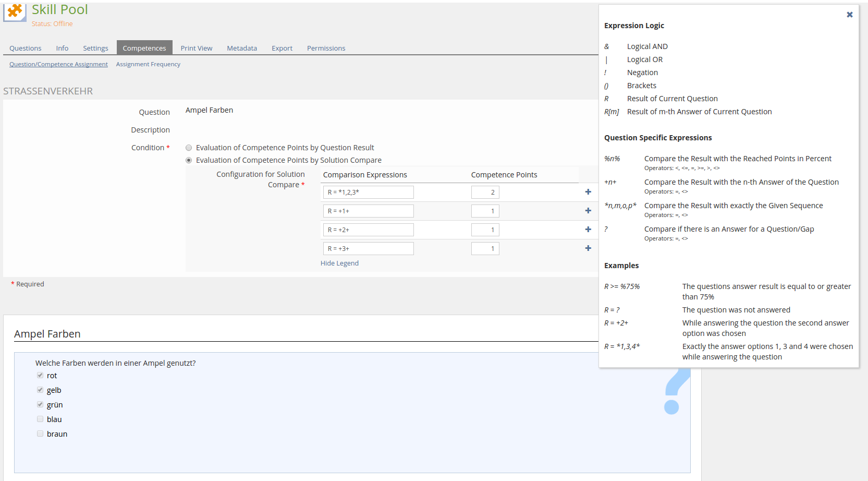Image resolution: width=868 pixels, height=481 pixels.
Task: Open the Questions tab
Action: tap(25, 48)
